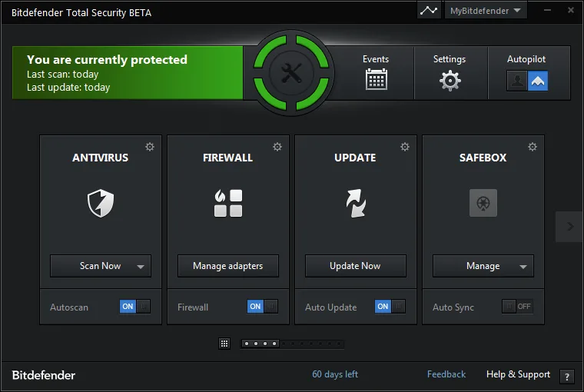This screenshot has width=584, height=392.
Task: Open Safebox module settings gear
Action: coord(533,147)
